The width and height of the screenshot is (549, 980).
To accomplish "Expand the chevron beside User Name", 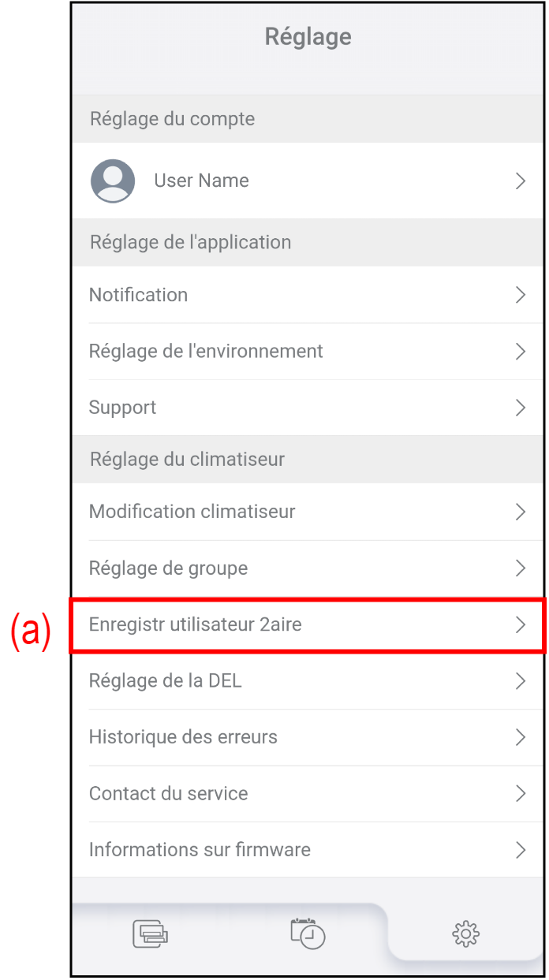I will click(520, 181).
